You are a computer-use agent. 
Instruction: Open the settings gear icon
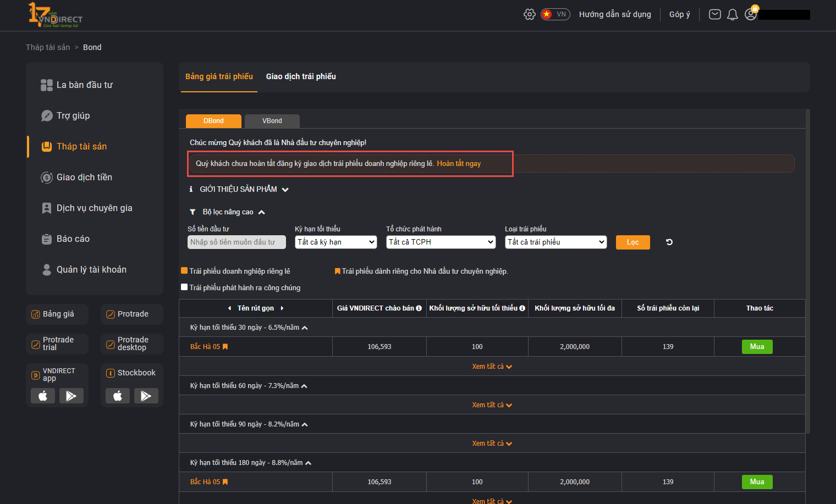click(x=529, y=14)
